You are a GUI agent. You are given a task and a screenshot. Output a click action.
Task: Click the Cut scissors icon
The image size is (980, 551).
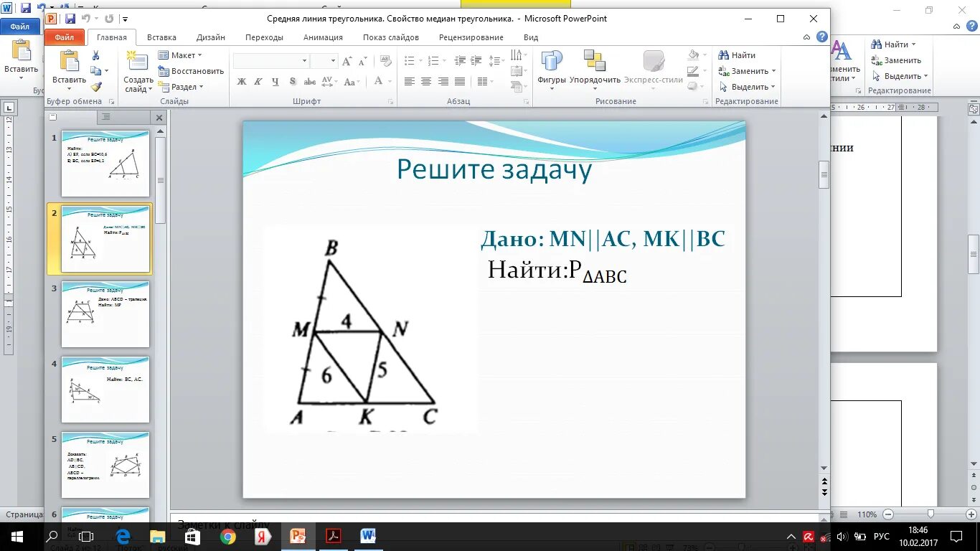coord(95,55)
